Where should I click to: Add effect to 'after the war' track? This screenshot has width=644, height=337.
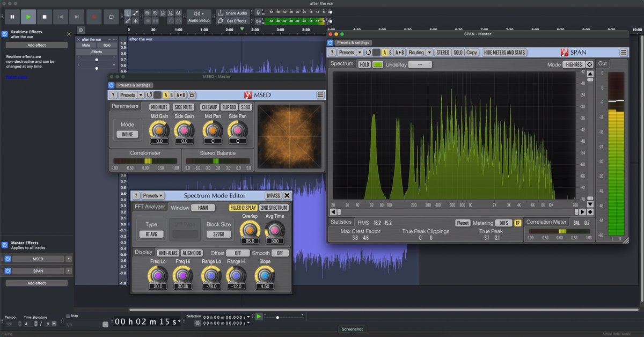pos(36,45)
